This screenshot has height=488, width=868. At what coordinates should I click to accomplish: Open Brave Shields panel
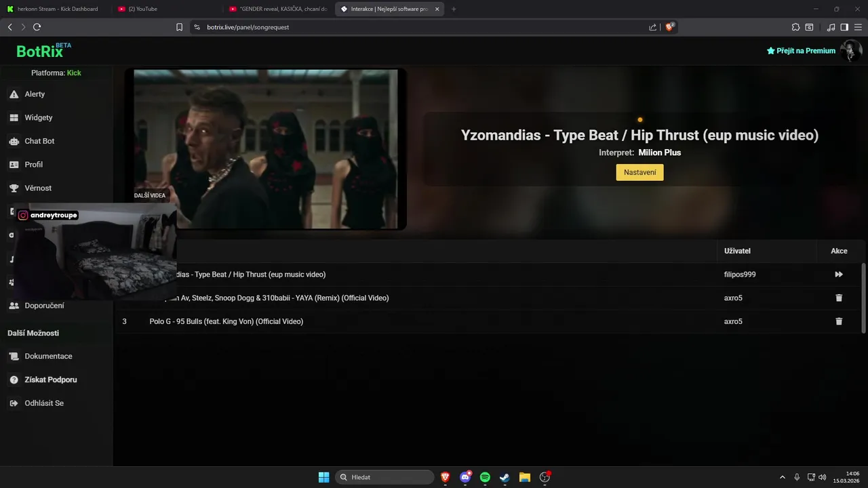pyautogui.click(x=669, y=27)
